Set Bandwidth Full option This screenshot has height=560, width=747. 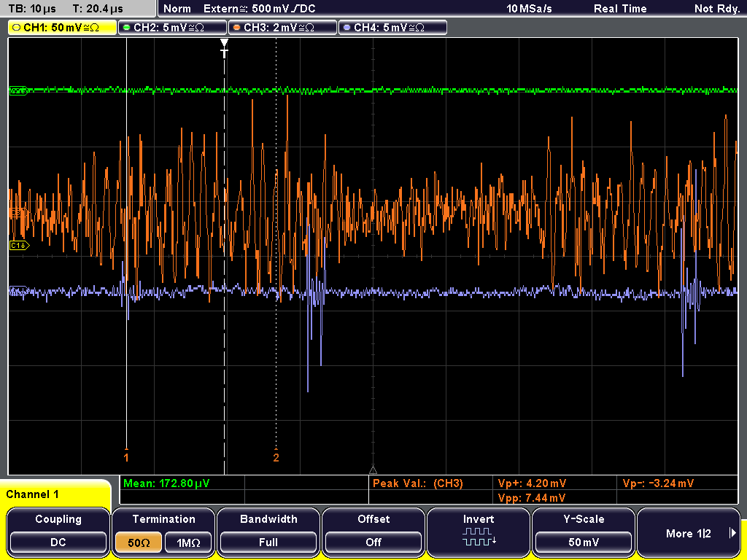click(x=268, y=532)
